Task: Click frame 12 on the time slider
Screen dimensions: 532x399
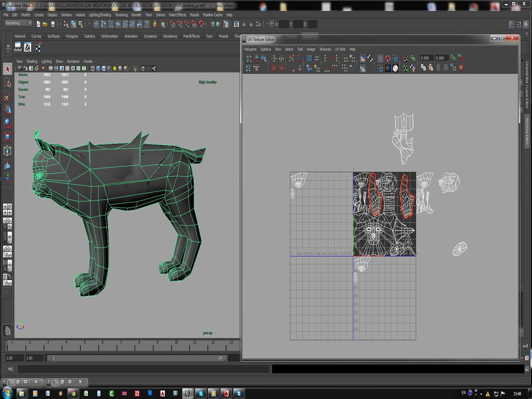Action: click(213, 344)
